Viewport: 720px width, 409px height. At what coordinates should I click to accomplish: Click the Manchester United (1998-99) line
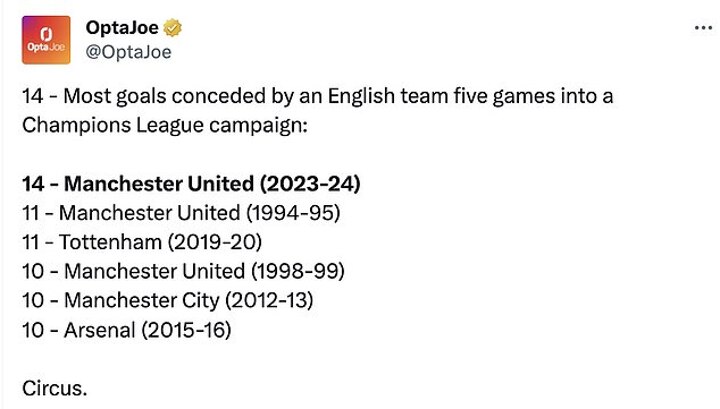[183, 271]
